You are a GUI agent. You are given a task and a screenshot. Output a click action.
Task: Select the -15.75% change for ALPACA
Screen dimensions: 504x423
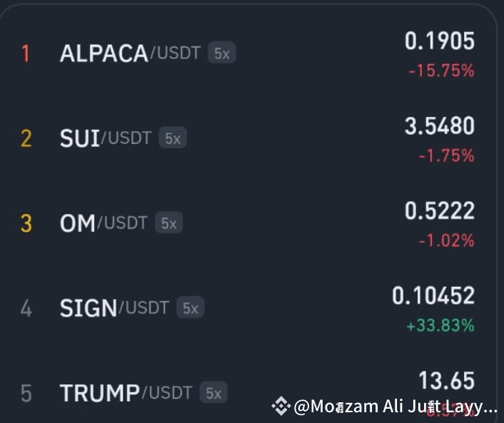pyautogui.click(x=441, y=71)
